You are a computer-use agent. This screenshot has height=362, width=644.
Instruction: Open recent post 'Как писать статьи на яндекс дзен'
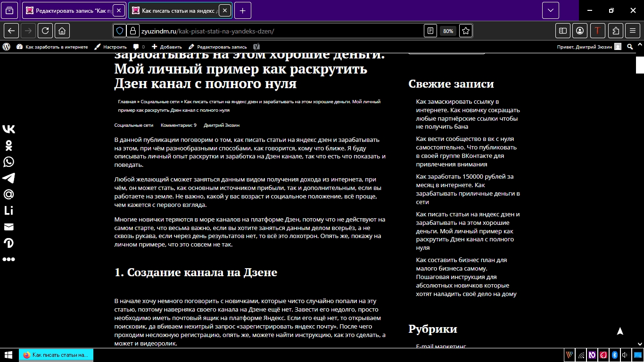[468, 231]
